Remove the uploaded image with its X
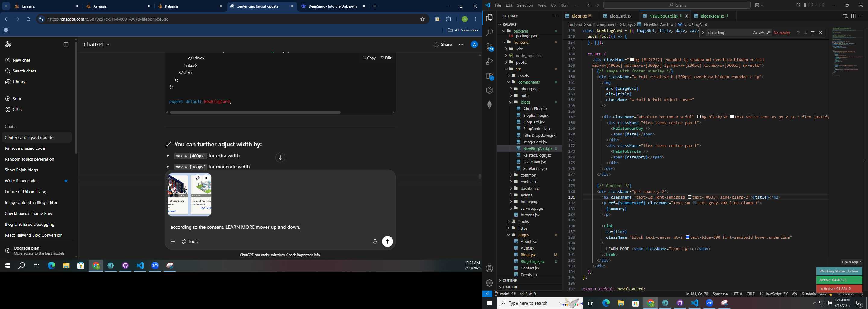This screenshot has height=309, width=868. [206, 178]
